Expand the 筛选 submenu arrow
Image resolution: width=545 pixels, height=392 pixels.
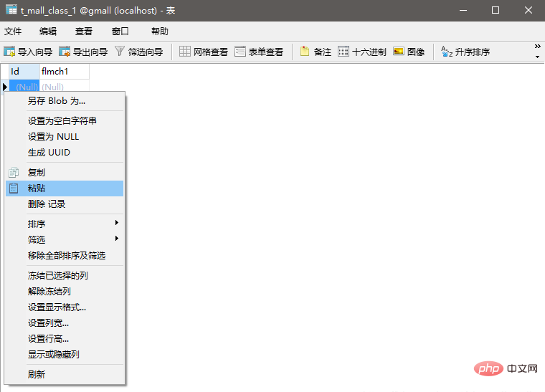click(117, 238)
